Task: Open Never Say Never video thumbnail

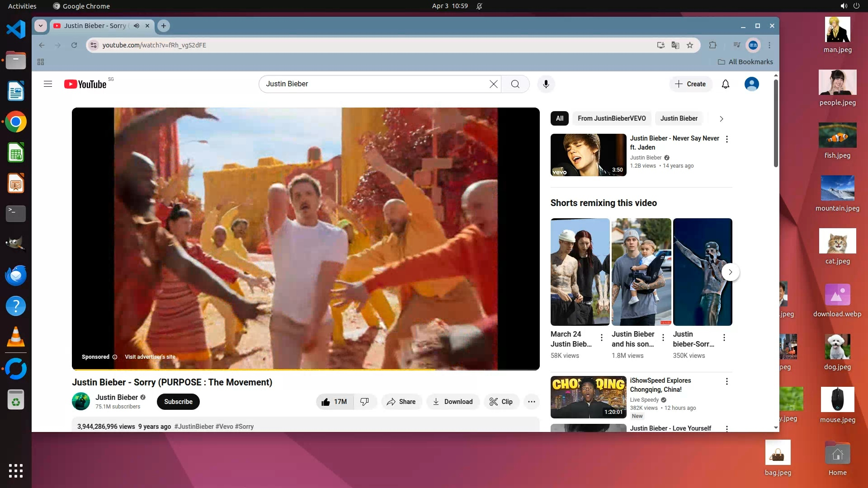Action: [x=588, y=155]
